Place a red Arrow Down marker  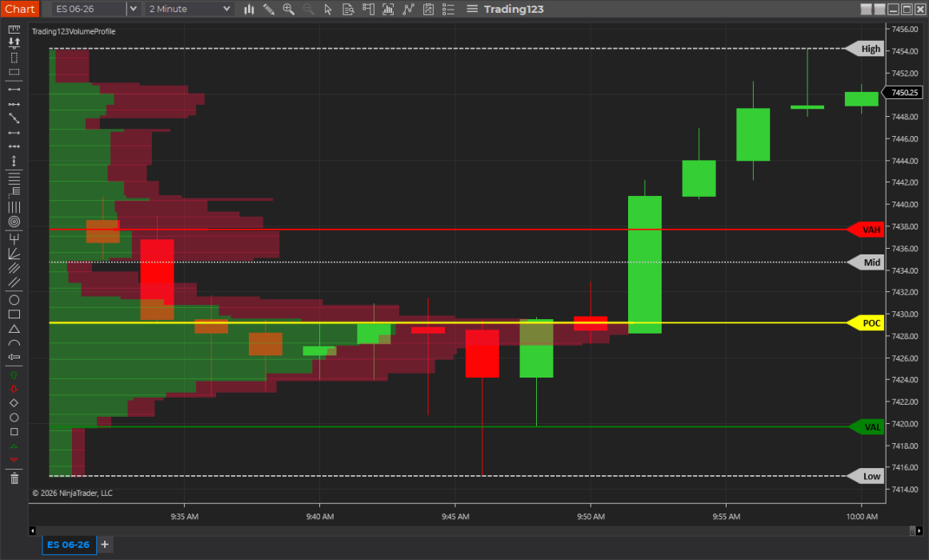tap(14, 389)
